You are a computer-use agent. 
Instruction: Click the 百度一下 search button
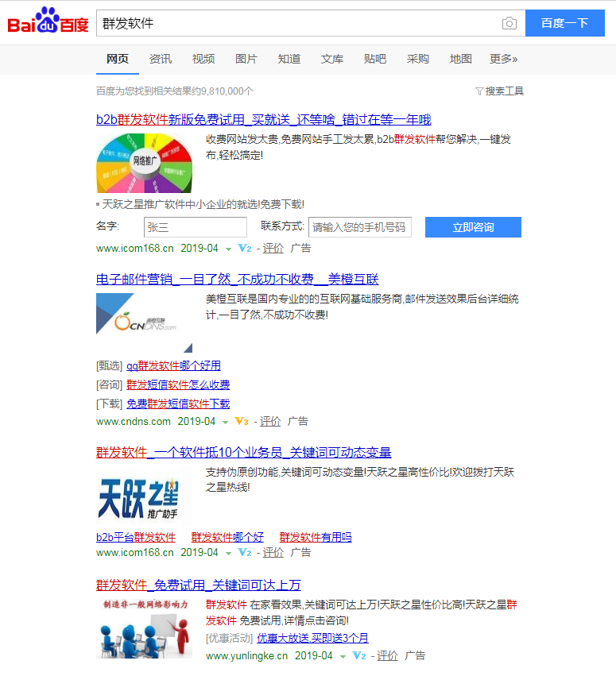point(564,23)
